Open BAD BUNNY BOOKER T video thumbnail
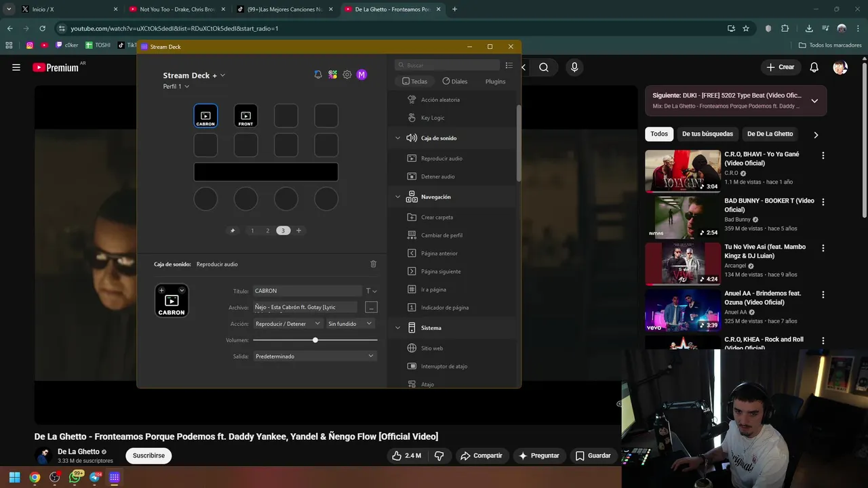The height and width of the screenshot is (488, 868). tap(683, 218)
